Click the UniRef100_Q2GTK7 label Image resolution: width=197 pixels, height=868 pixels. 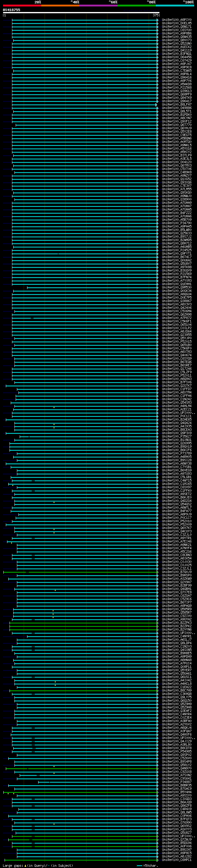coord(176,386)
